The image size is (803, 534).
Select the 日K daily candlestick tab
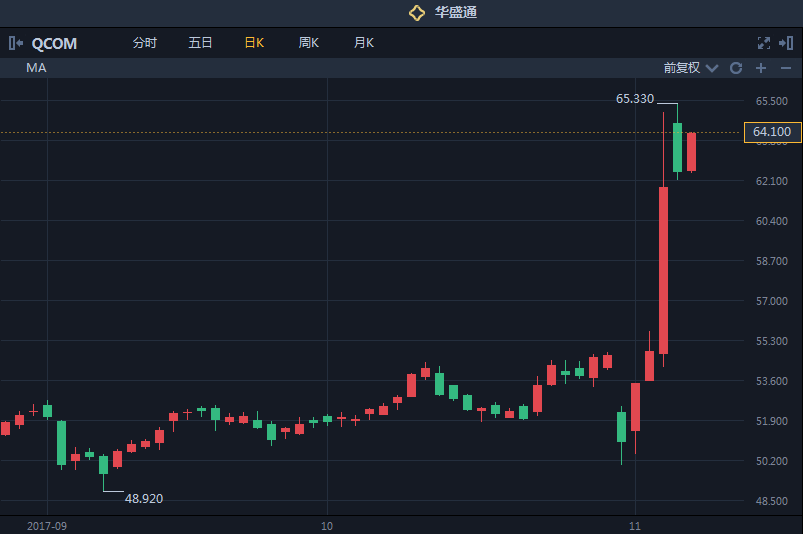(x=254, y=43)
